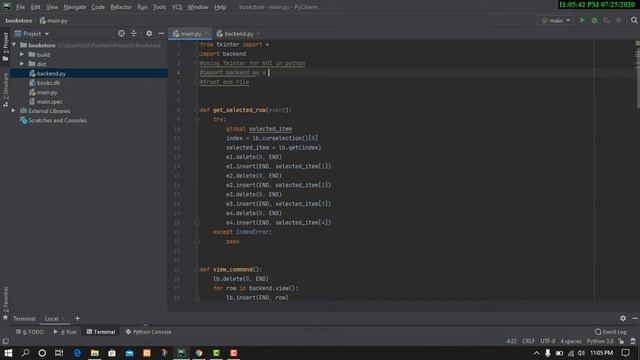Go to line via 4:22 cursor position

[511, 341]
